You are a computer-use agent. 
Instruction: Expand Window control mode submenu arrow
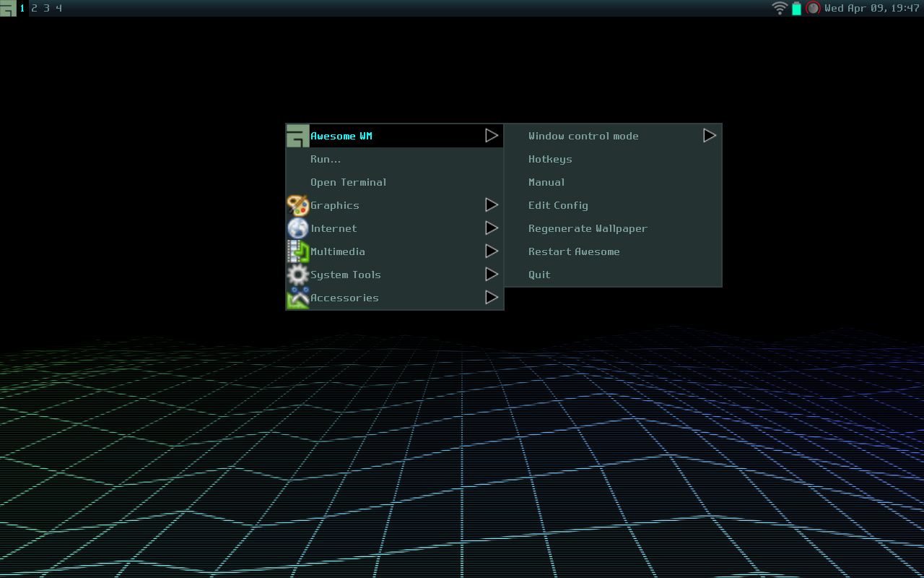pos(710,136)
